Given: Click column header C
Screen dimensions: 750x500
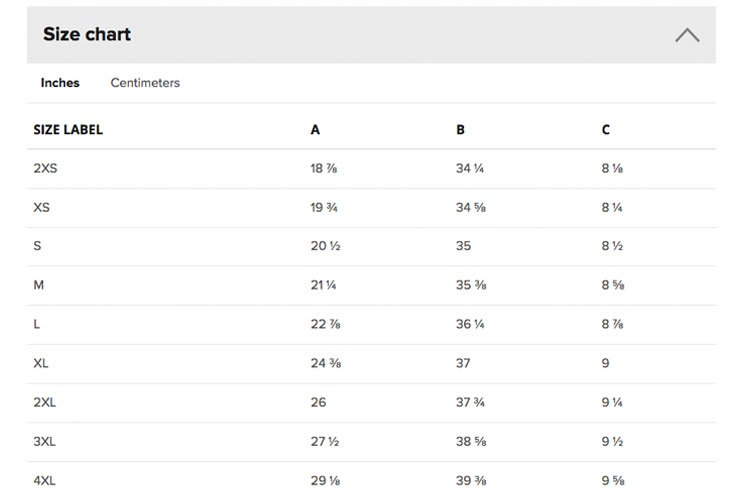Looking at the screenshot, I should click(x=606, y=130).
